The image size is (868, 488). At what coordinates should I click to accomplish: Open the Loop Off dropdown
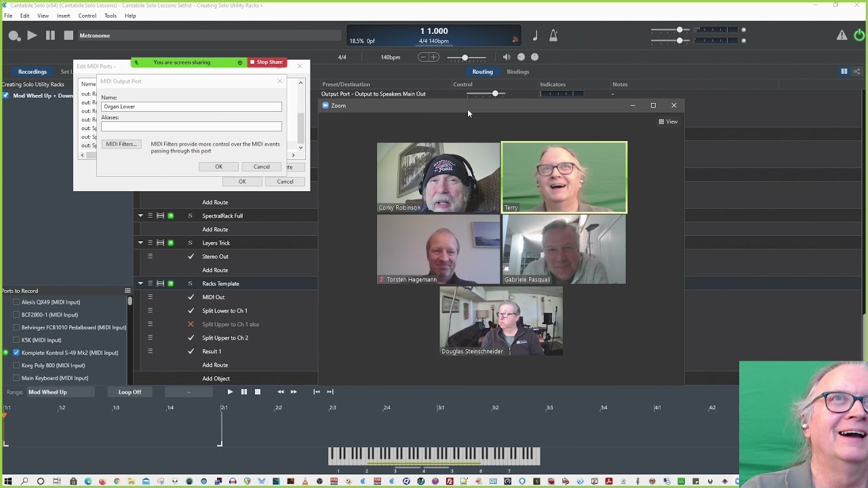point(130,392)
